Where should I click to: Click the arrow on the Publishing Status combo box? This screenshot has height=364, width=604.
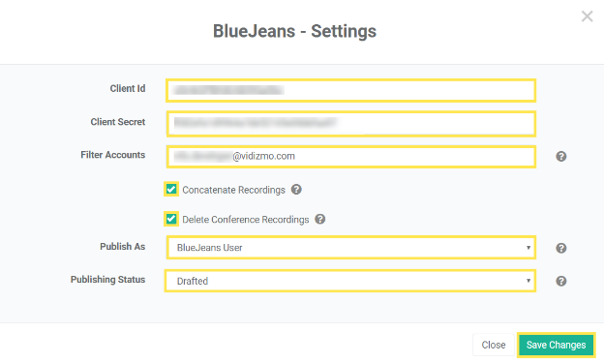coord(528,281)
